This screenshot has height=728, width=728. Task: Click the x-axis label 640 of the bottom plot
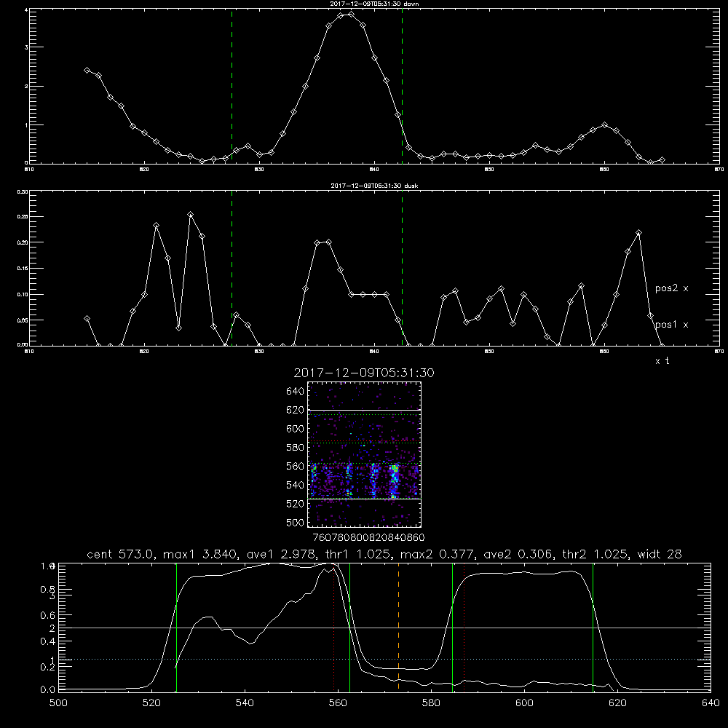(711, 703)
